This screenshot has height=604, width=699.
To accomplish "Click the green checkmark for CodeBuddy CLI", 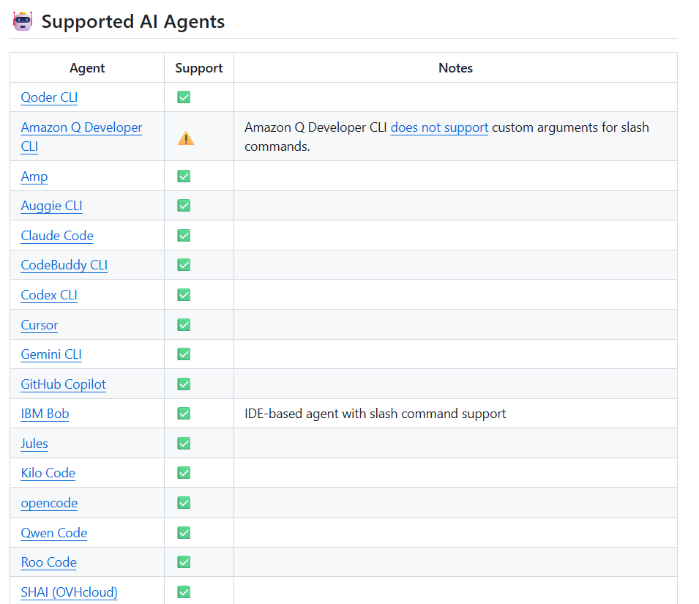I will (x=184, y=265).
